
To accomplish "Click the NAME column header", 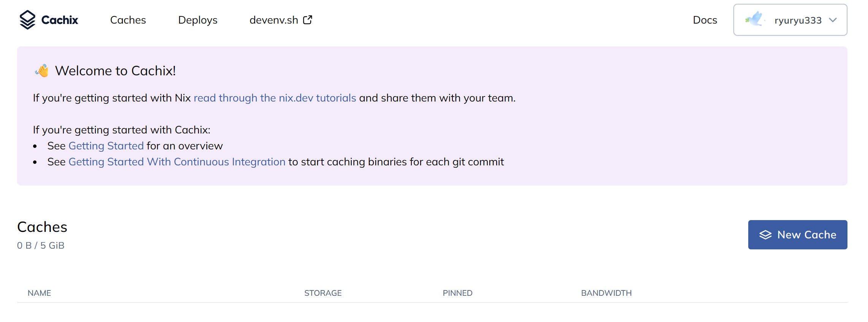I will tap(39, 293).
